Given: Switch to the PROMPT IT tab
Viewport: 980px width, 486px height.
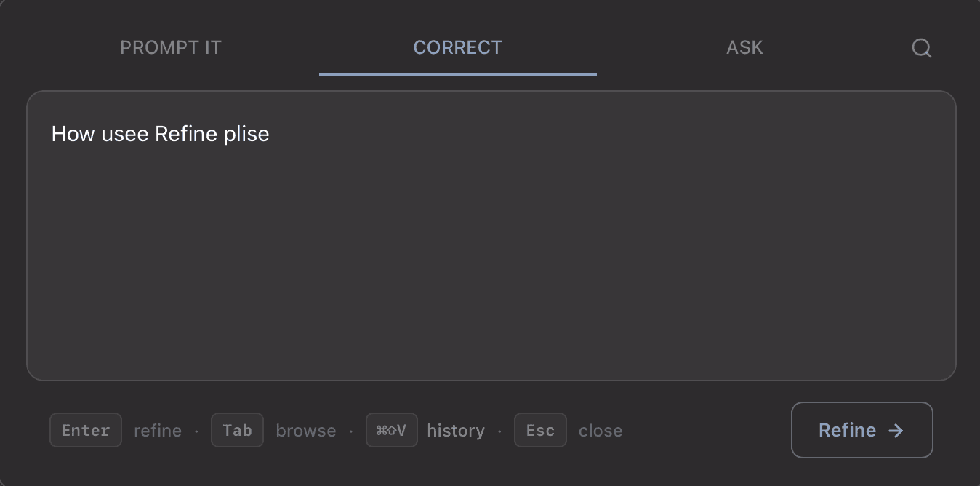Looking at the screenshot, I should pos(170,47).
